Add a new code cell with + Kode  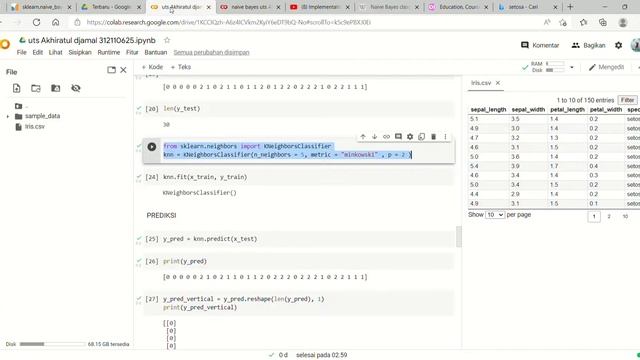[152, 67]
